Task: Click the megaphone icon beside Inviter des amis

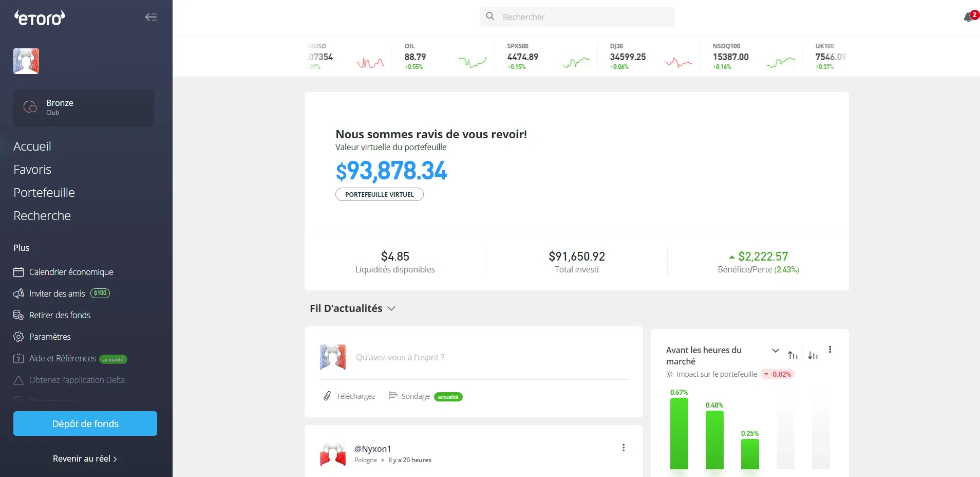Action: (18, 293)
